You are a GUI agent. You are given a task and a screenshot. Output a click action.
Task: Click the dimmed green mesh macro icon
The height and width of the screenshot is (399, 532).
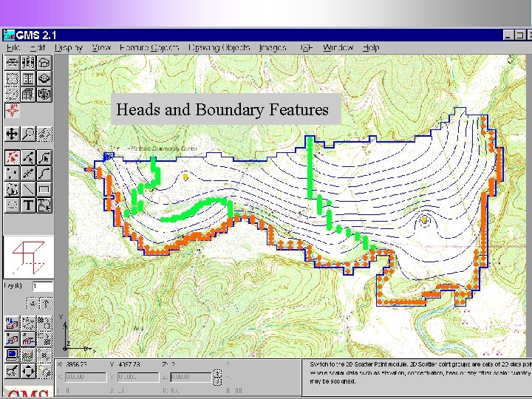click(x=28, y=355)
